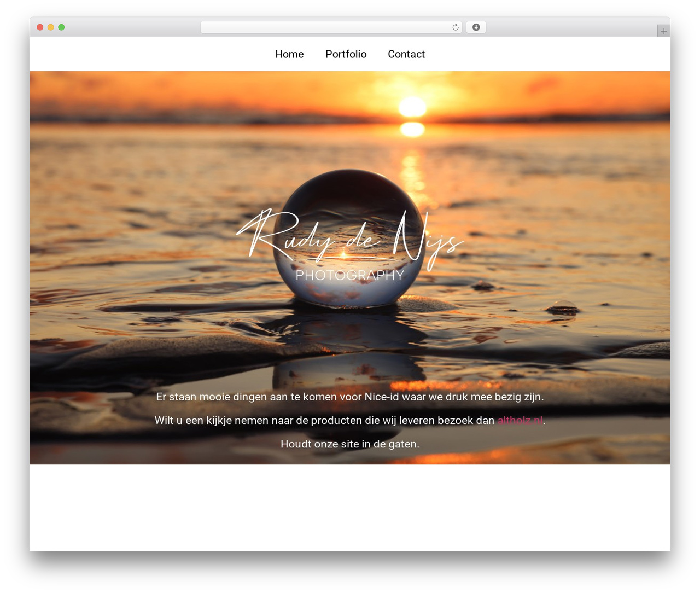Close the browser window
The image size is (700, 593).
(x=40, y=27)
